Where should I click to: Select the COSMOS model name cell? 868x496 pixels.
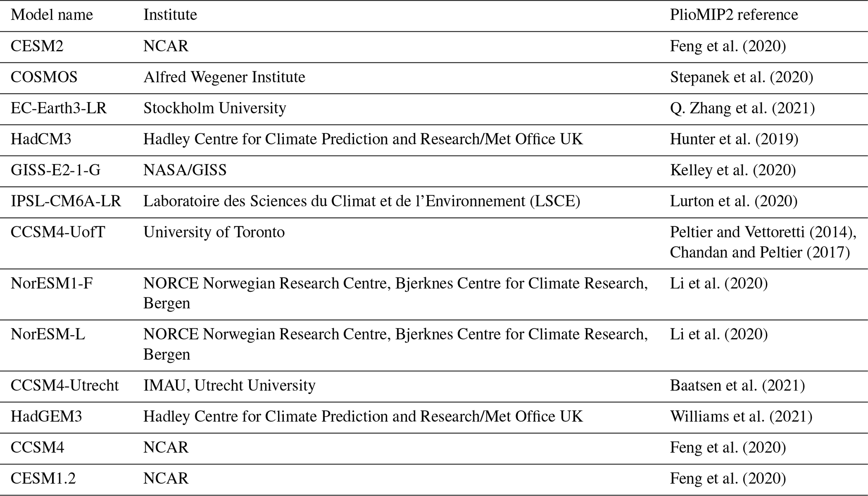44,77
